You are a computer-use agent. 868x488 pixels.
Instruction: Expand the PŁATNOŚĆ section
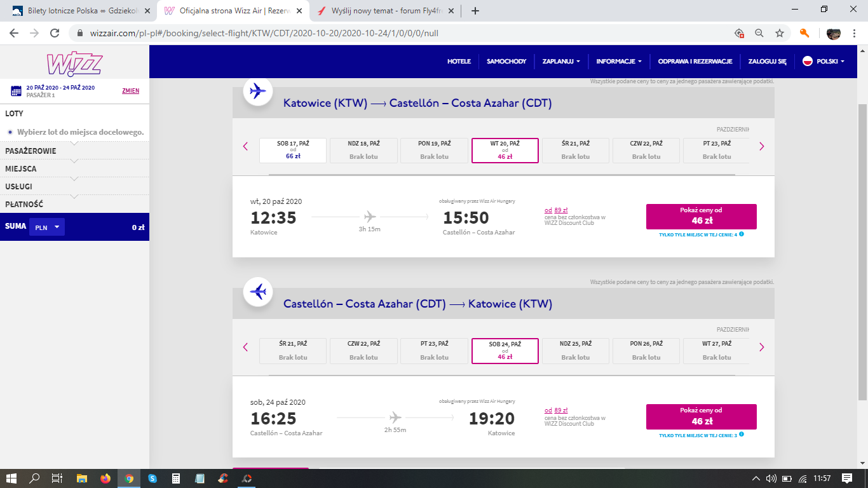click(74, 204)
